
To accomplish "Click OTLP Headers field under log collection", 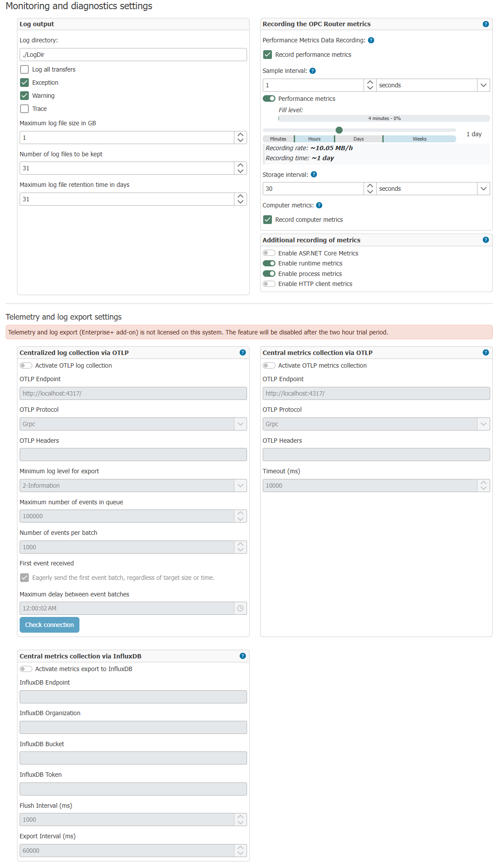I will point(133,455).
